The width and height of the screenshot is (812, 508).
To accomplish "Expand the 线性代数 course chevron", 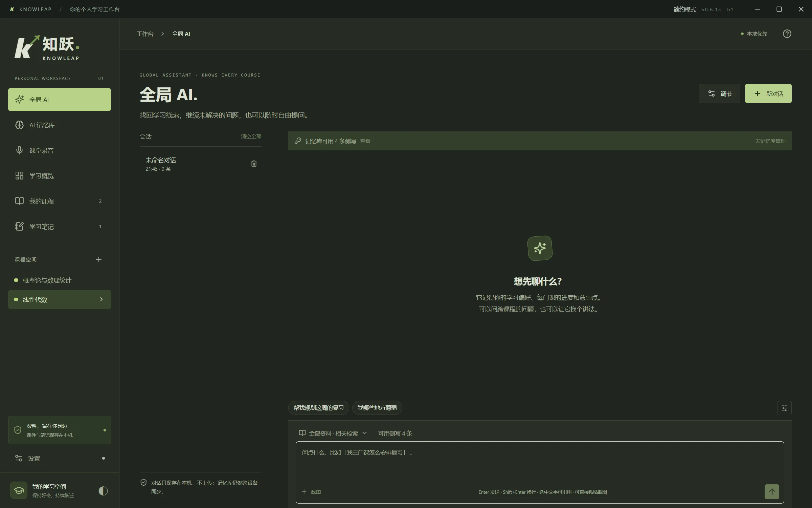I will pos(101,299).
